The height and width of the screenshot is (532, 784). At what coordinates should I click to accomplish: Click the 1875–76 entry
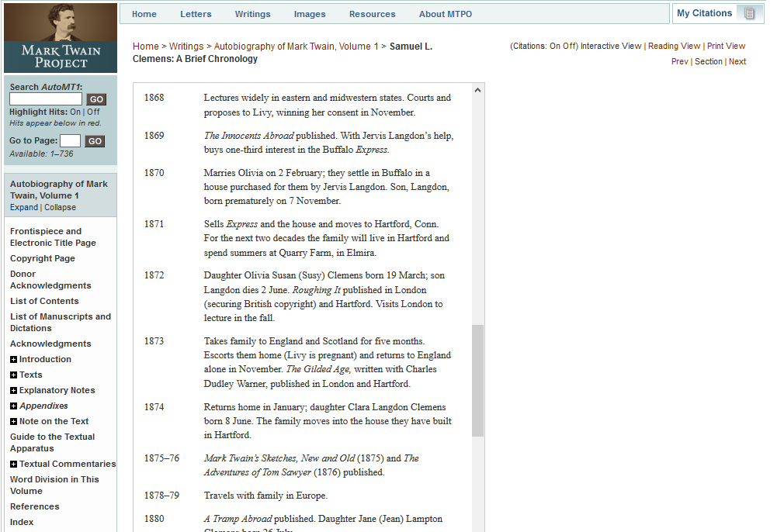pos(161,458)
